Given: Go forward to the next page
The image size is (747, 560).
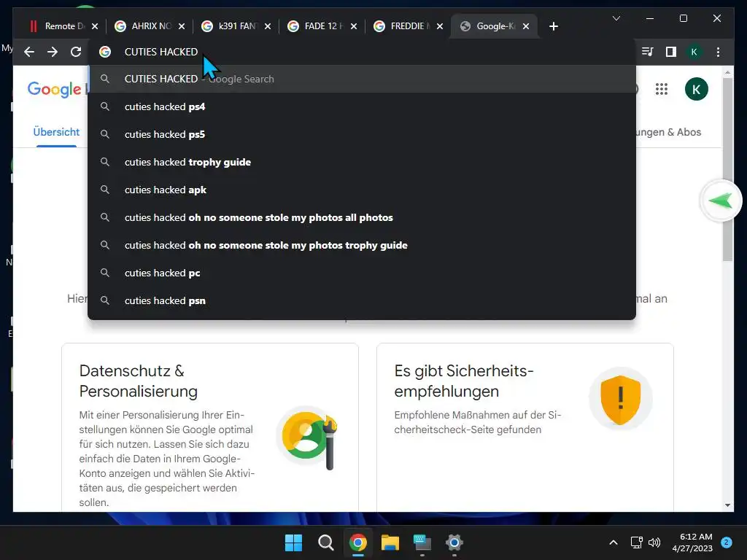Looking at the screenshot, I should point(53,52).
